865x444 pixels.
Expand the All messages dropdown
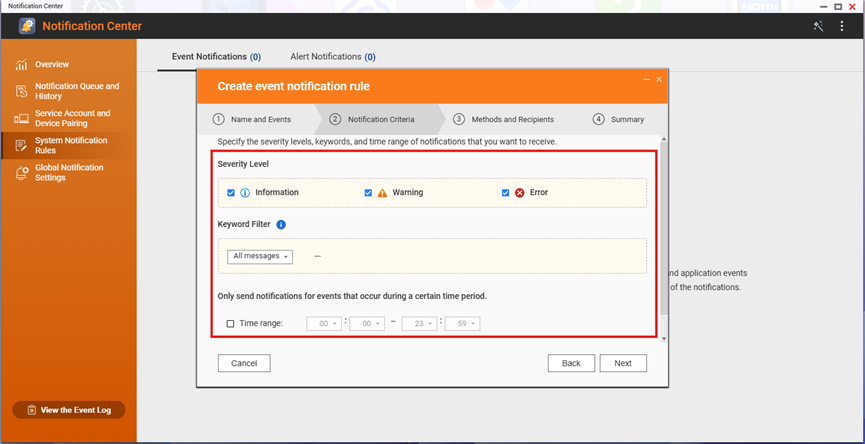point(260,257)
